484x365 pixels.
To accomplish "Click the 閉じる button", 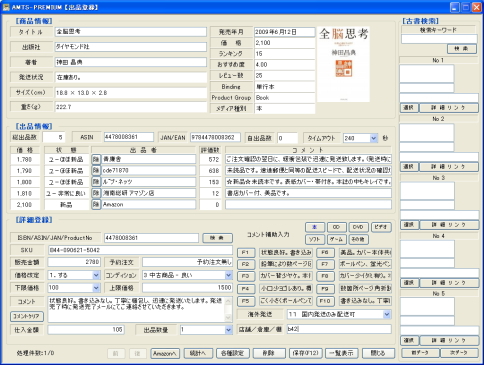I will (378, 353).
